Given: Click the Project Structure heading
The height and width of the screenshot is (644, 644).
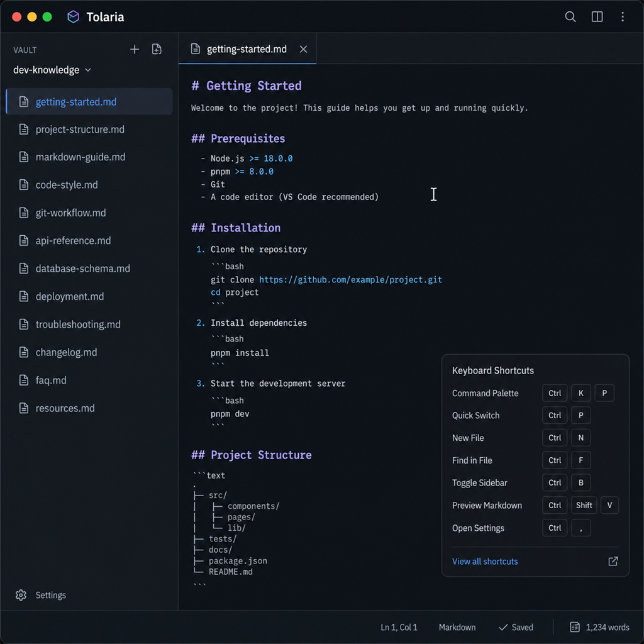Looking at the screenshot, I should tap(252, 455).
